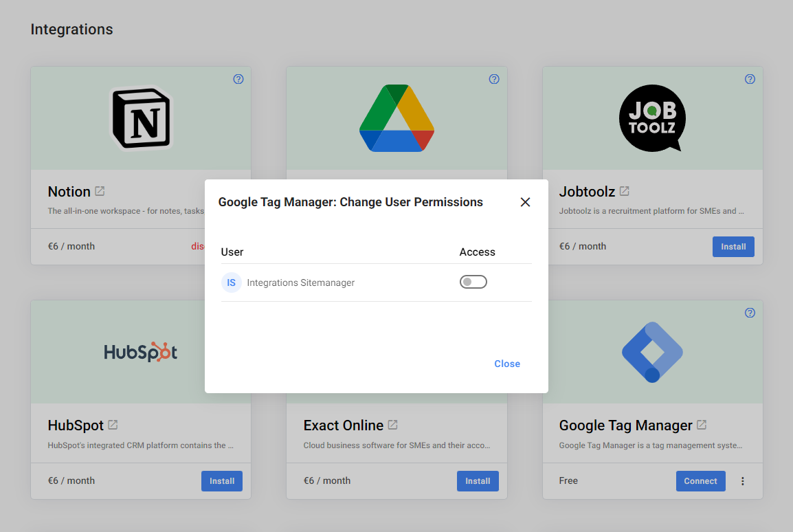Open the Notion external link icon
The height and width of the screenshot is (532, 793).
(x=100, y=191)
